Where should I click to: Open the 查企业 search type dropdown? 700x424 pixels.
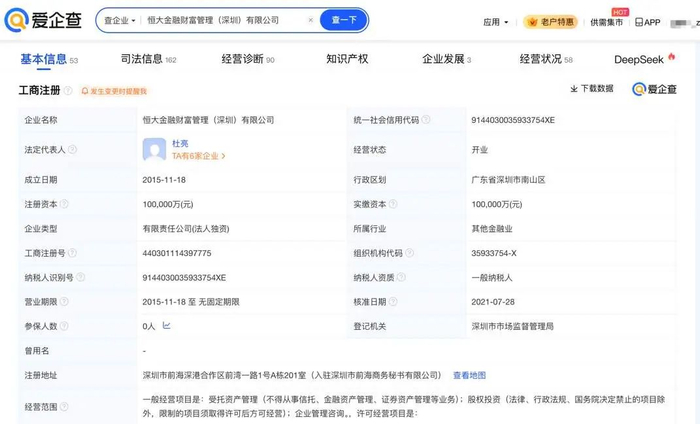tap(120, 21)
